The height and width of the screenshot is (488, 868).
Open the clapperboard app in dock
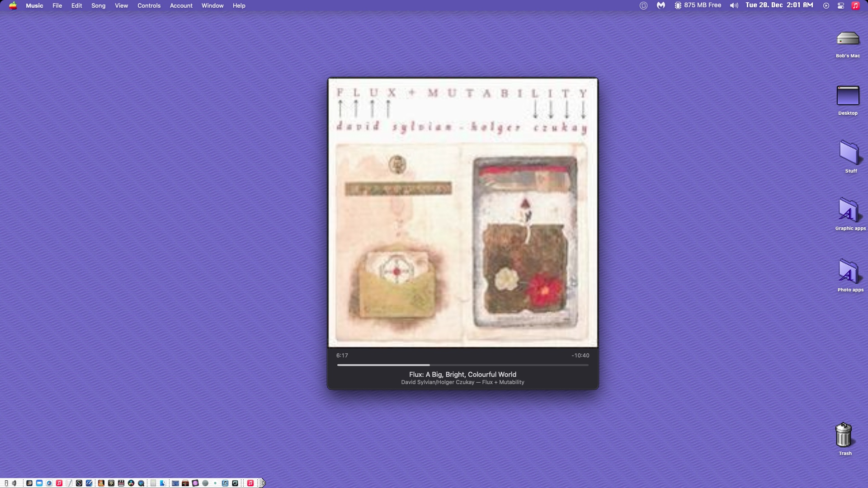tap(121, 483)
